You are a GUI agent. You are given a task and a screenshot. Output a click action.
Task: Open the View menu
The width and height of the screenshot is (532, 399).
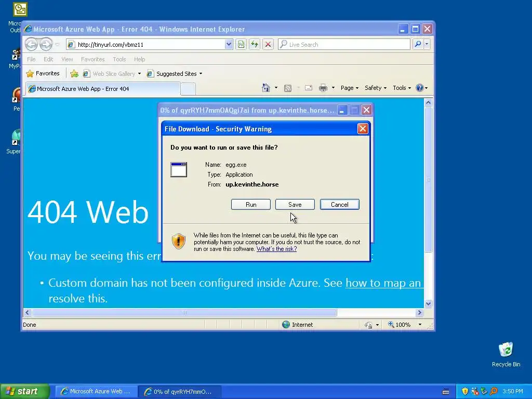(67, 59)
